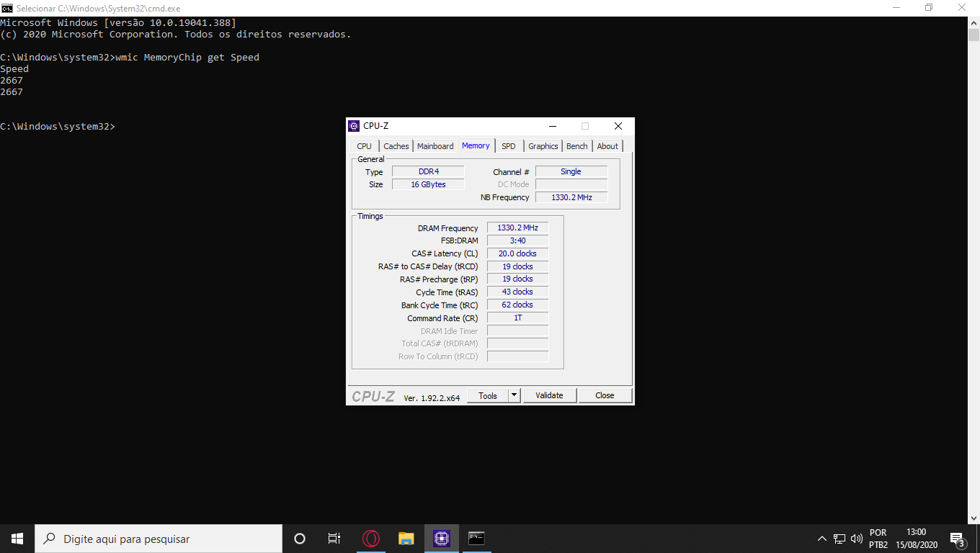The image size is (980, 553).
Task: Open Task View on the taskbar
Action: (334, 539)
